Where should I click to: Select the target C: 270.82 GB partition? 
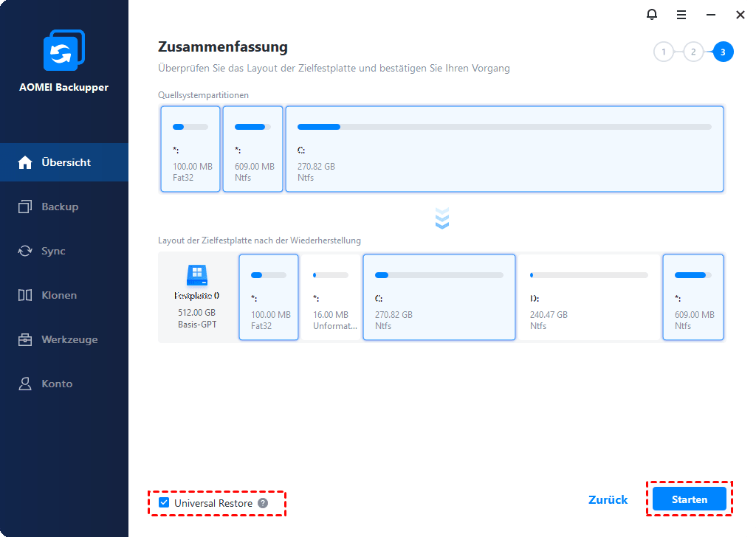click(439, 297)
